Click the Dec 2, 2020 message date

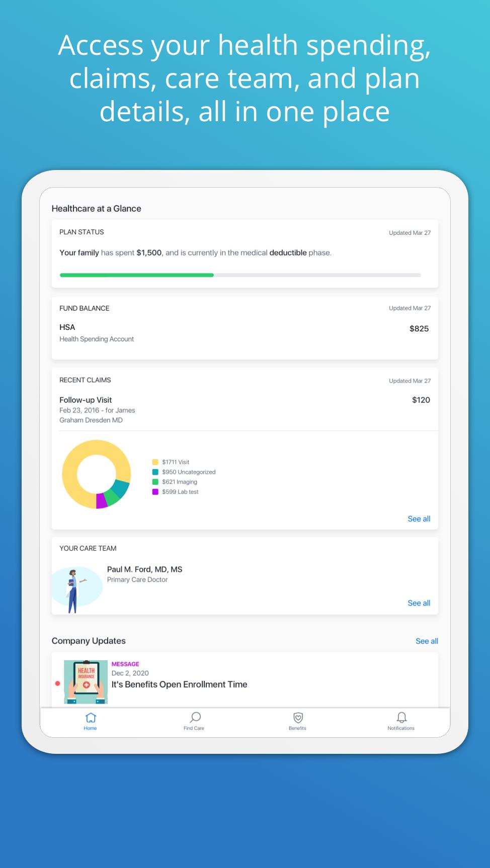tap(130, 673)
